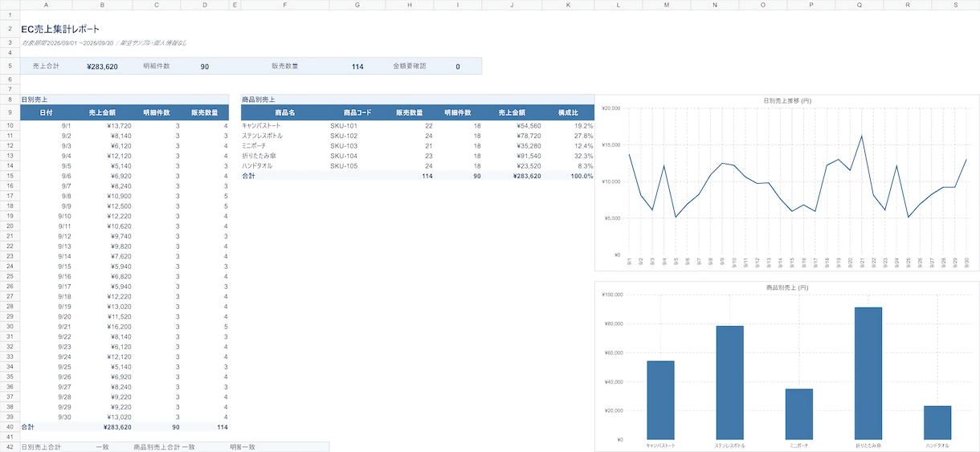
Task: Click the date cell '9/1'
Action: [x=66, y=126]
